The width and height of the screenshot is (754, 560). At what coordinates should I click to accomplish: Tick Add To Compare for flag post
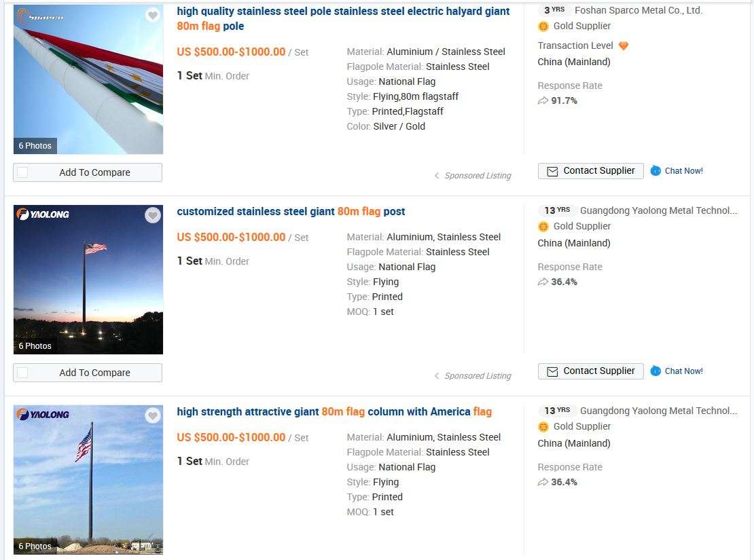[22, 373]
